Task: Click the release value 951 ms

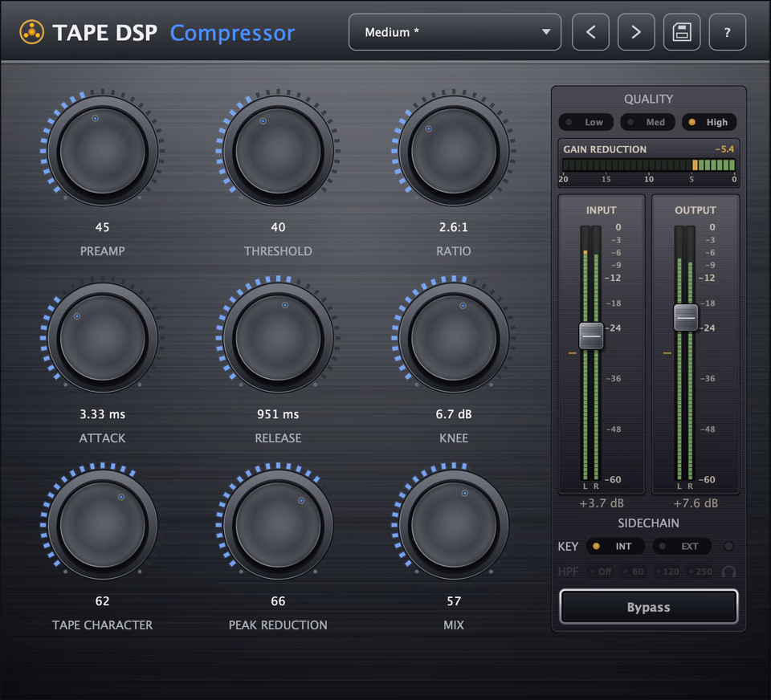Action: pyautogui.click(x=278, y=414)
